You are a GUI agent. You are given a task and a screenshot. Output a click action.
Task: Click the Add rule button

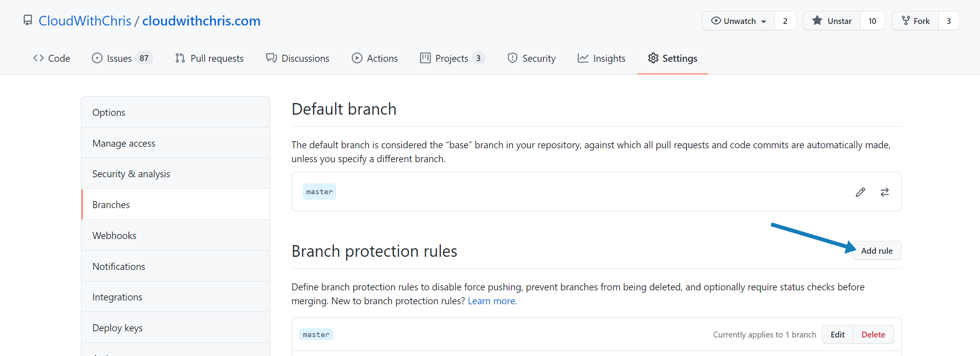[877, 250]
